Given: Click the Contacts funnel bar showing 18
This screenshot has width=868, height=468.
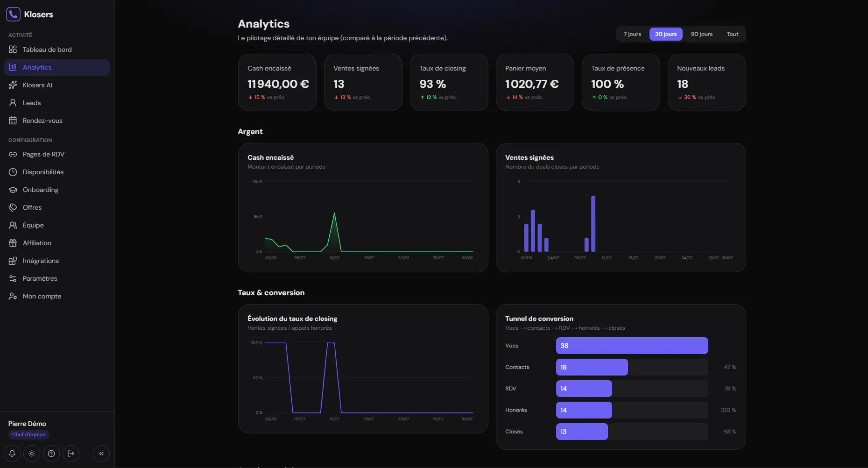Looking at the screenshot, I should point(592,367).
